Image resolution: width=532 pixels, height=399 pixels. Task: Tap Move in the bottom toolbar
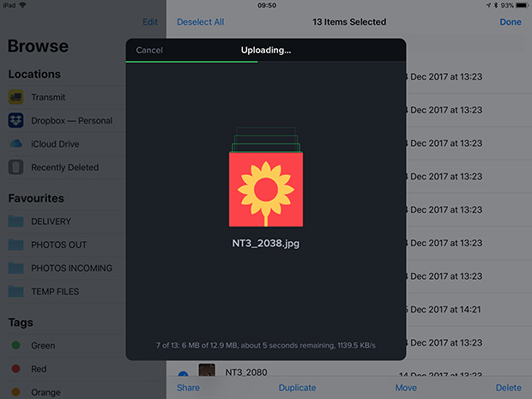click(x=406, y=388)
